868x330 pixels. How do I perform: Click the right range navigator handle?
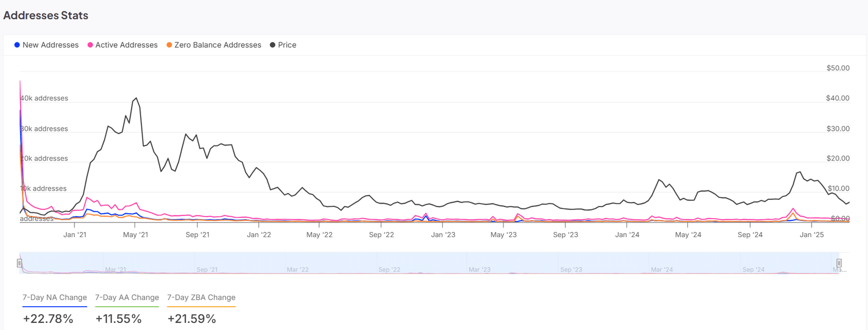coord(839,263)
